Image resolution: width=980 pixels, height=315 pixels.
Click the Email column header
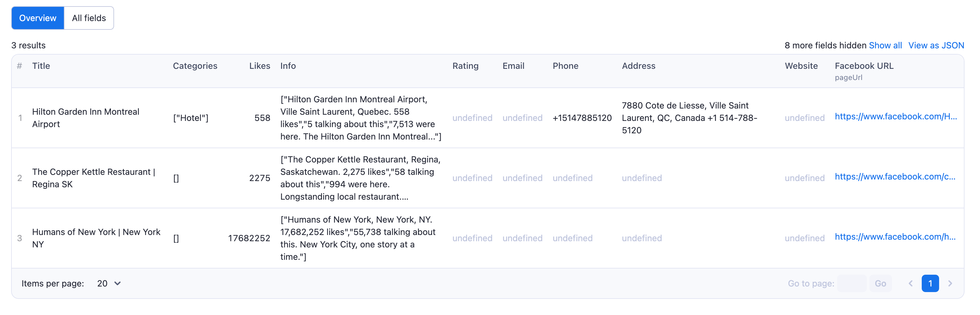(x=513, y=66)
